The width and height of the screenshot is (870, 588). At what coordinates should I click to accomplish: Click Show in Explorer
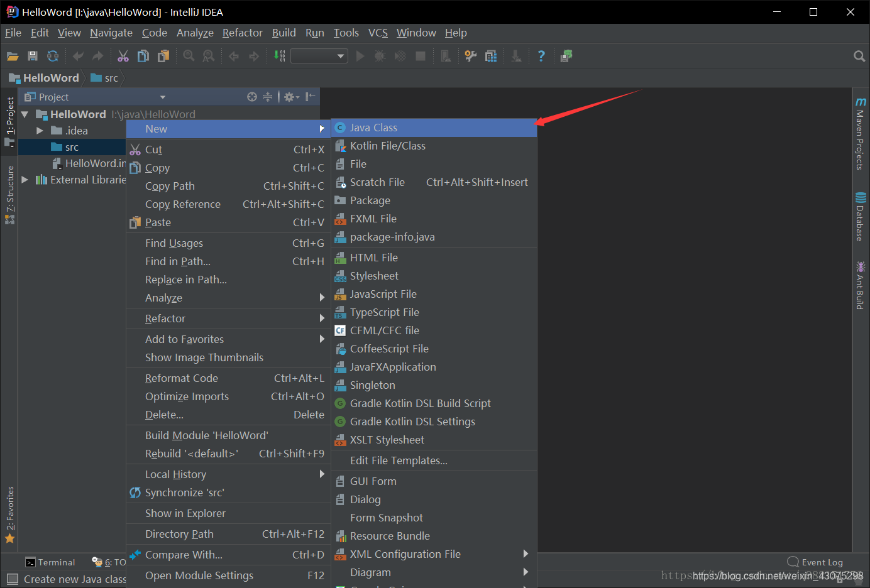[x=229, y=513]
